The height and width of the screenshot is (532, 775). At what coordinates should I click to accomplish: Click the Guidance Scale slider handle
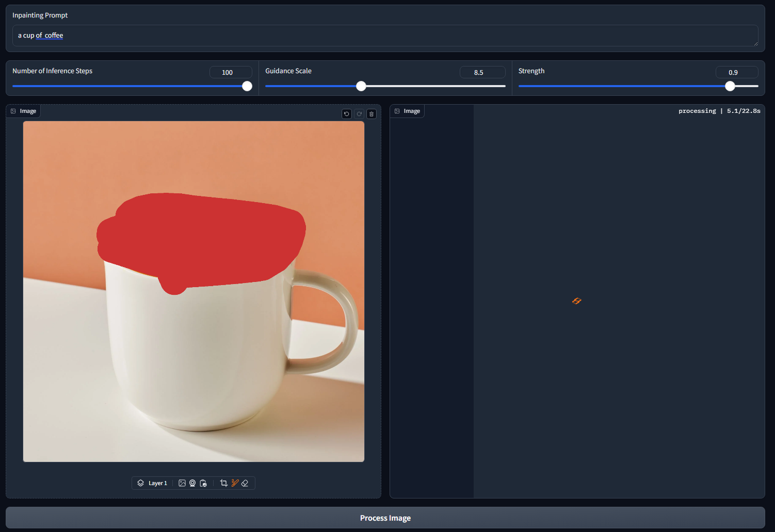361,86
